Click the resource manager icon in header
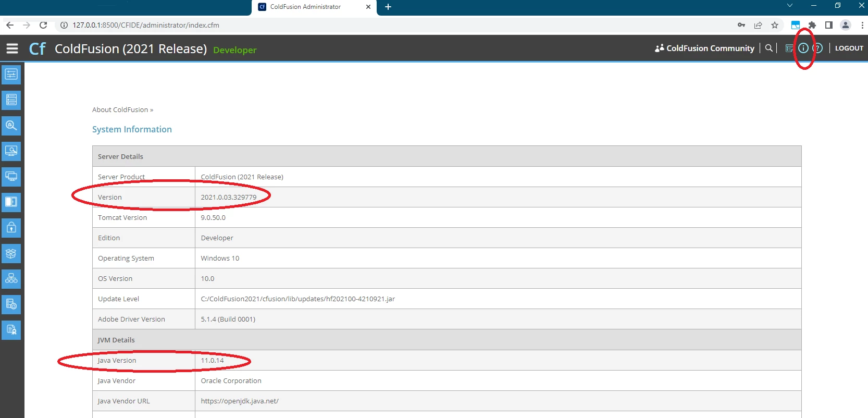Screen dimensions: 868x418 point(789,48)
